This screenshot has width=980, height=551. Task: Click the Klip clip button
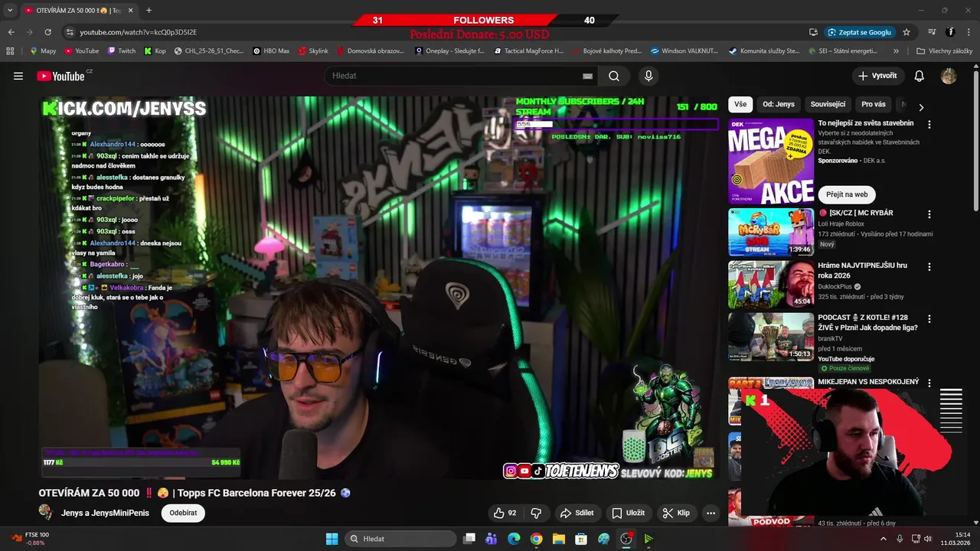point(676,513)
